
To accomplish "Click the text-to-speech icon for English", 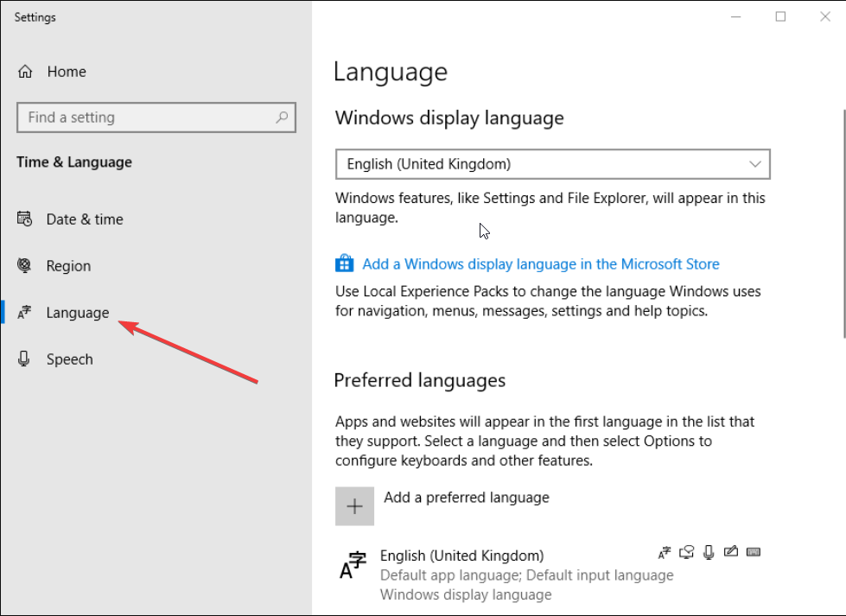I will (686, 552).
